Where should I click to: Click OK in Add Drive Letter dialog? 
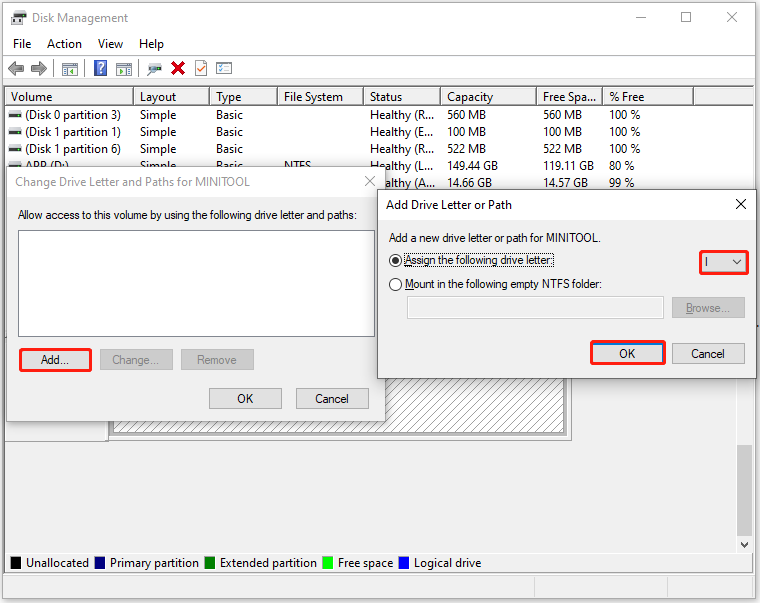pos(627,353)
